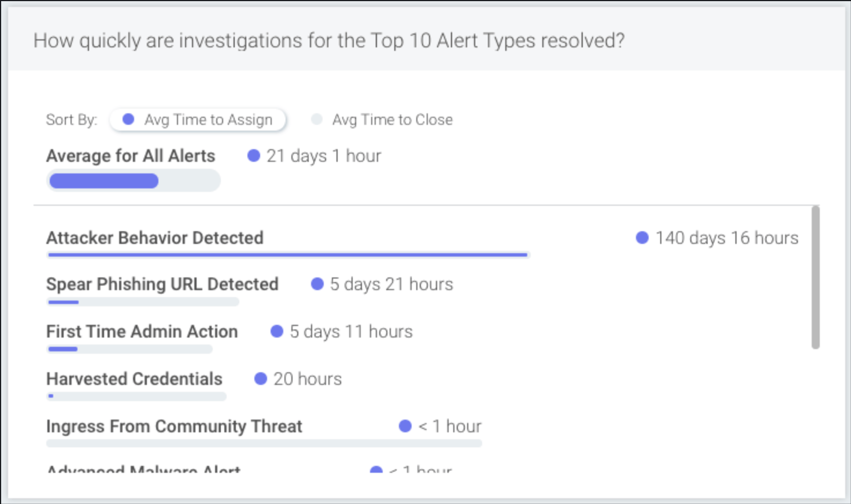Click the Attacker Behavior Detected progress bar
Image resolution: width=851 pixels, height=504 pixels.
pyautogui.click(x=288, y=254)
